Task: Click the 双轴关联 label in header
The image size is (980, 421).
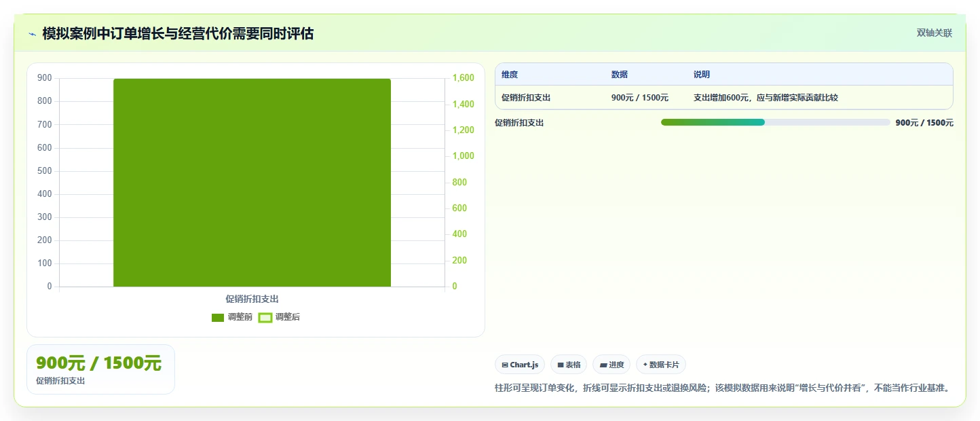Action: (x=934, y=33)
